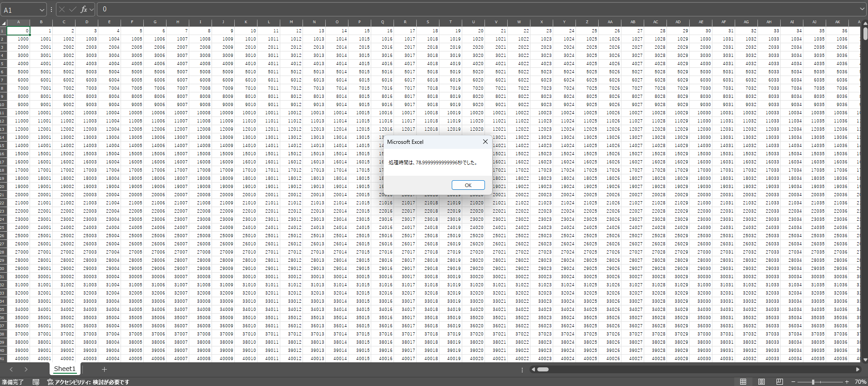
Task: Click the zoom out minus icon
Action: pyautogui.click(x=793, y=382)
